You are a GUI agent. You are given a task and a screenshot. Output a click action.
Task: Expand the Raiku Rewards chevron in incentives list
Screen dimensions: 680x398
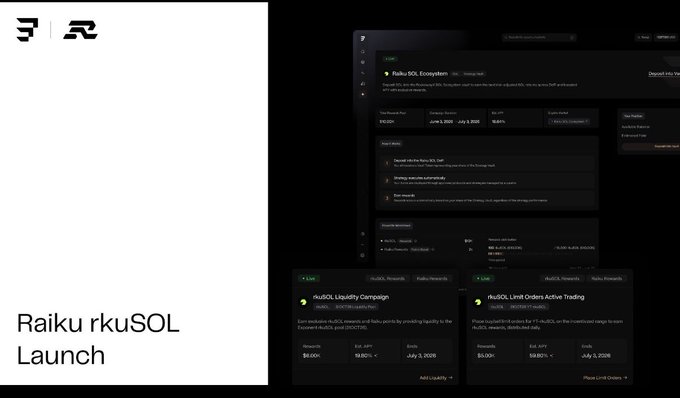coord(432,250)
